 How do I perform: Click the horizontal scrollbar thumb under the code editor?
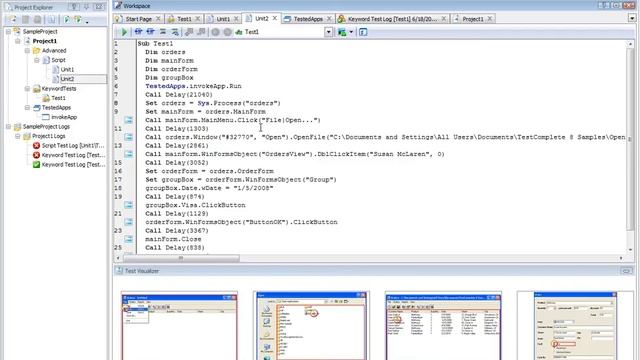point(181,258)
